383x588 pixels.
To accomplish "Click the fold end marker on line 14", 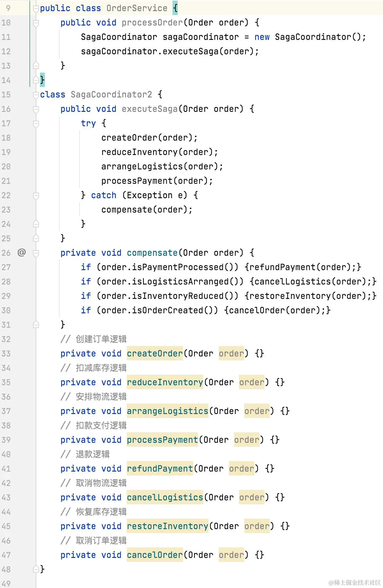I will [36, 80].
